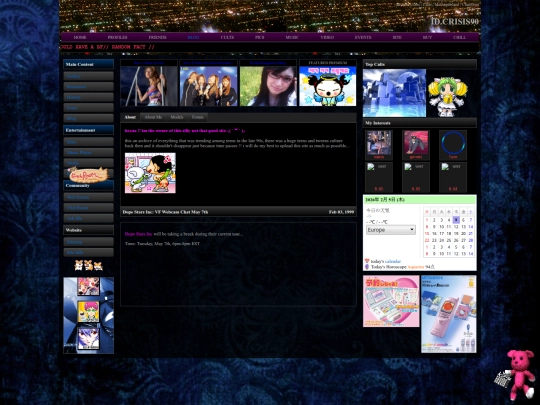Open the today's calendar link
This screenshot has width=540, height=405.
393,261
